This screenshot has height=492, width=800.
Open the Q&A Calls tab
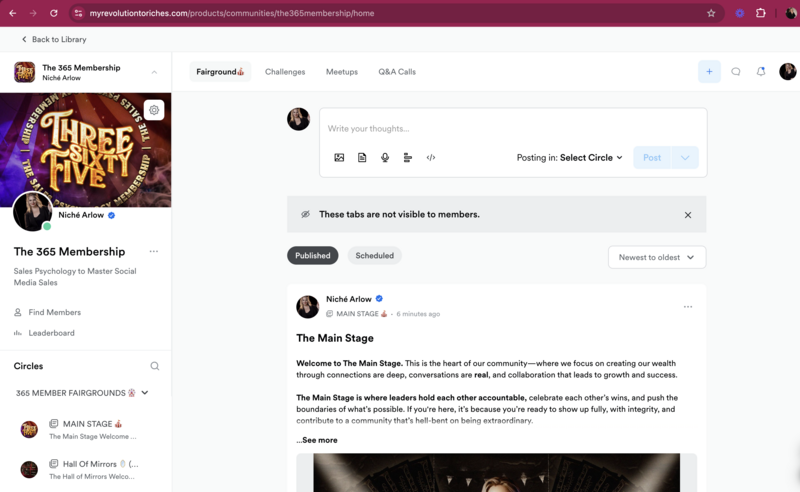coord(397,72)
